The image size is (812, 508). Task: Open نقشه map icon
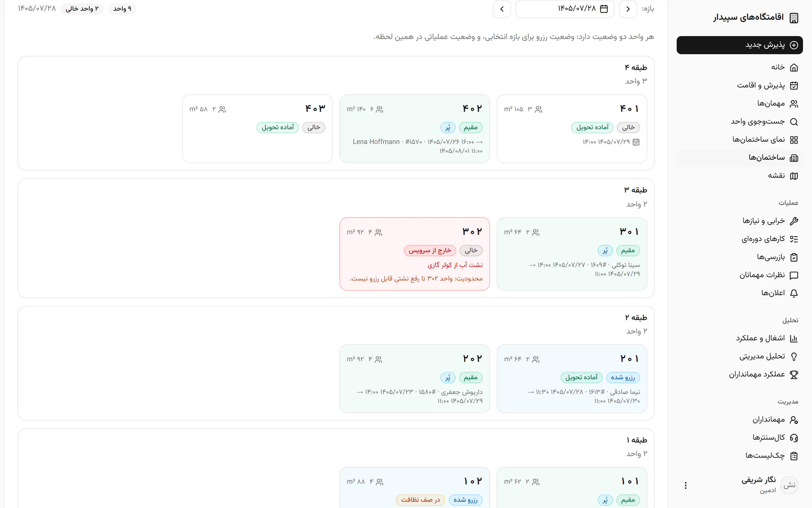[x=794, y=176]
